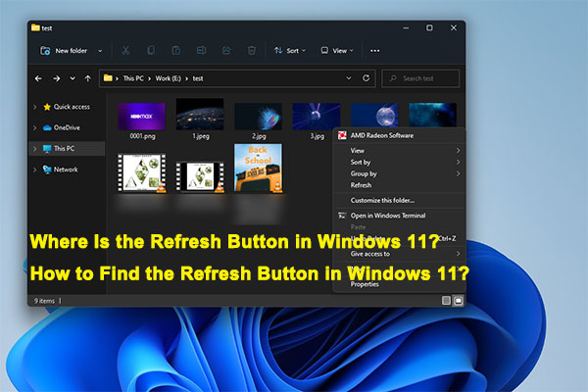The width and height of the screenshot is (588, 392).
Task: Select the 2.jpg thumbnail
Action: [259, 117]
